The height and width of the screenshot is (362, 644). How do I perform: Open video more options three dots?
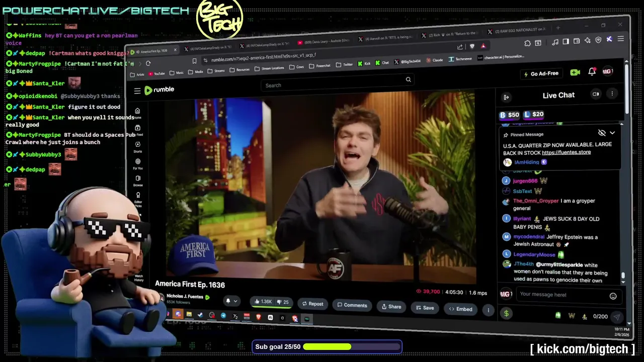pos(488,310)
